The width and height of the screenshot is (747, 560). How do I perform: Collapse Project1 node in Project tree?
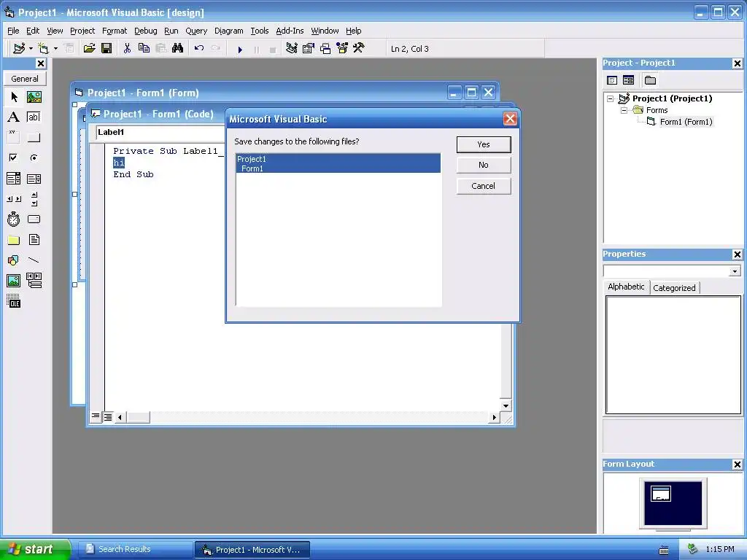(x=611, y=98)
